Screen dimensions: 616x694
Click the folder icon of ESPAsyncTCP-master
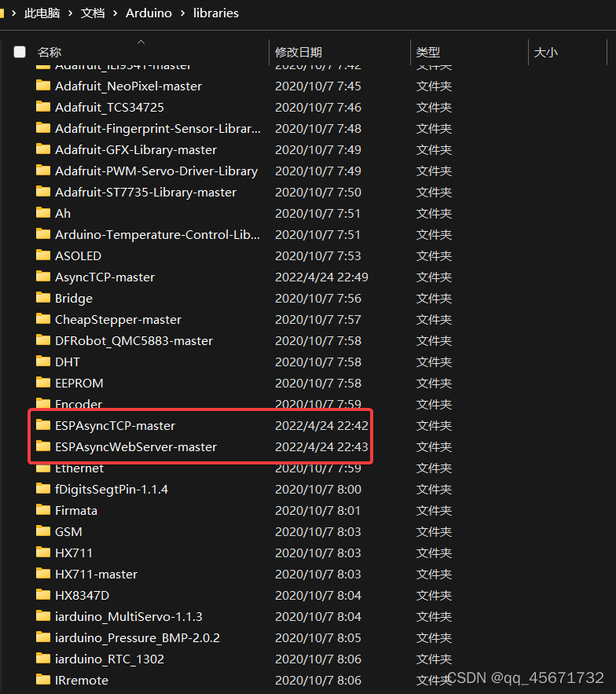pyautogui.click(x=43, y=425)
